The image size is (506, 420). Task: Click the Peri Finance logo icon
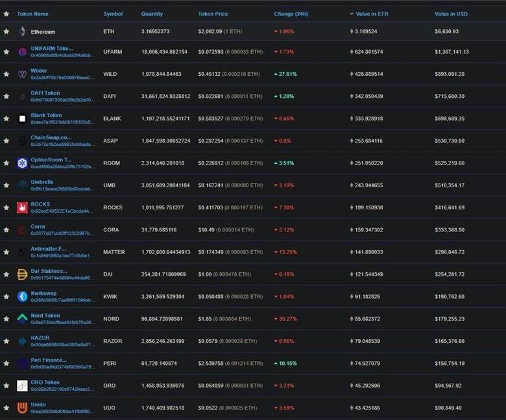tap(22, 363)
